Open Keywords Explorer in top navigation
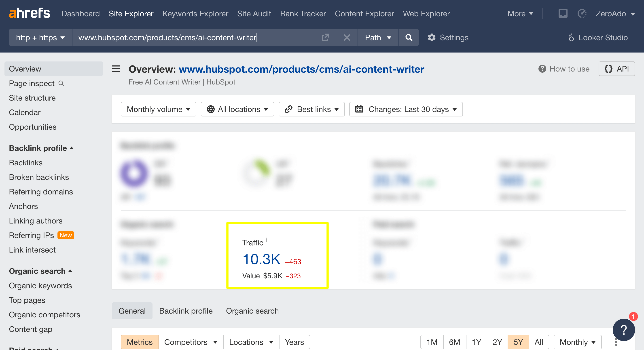The height and width of the screenshot is (350, 644). pos(195,13)
